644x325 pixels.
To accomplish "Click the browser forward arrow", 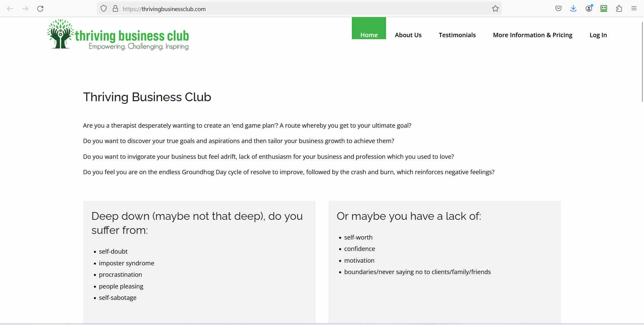I will pyautogui.click(x=25, y=9).
